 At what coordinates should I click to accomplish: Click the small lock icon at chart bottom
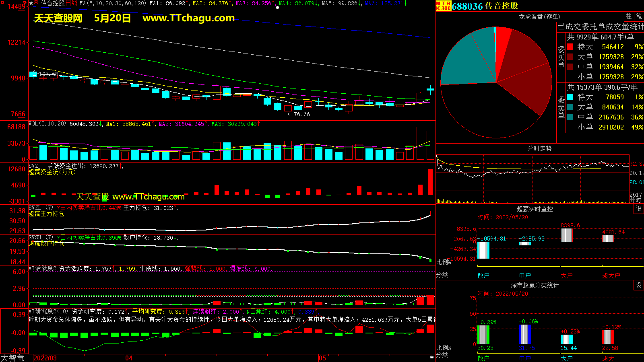tap(432, 357)
